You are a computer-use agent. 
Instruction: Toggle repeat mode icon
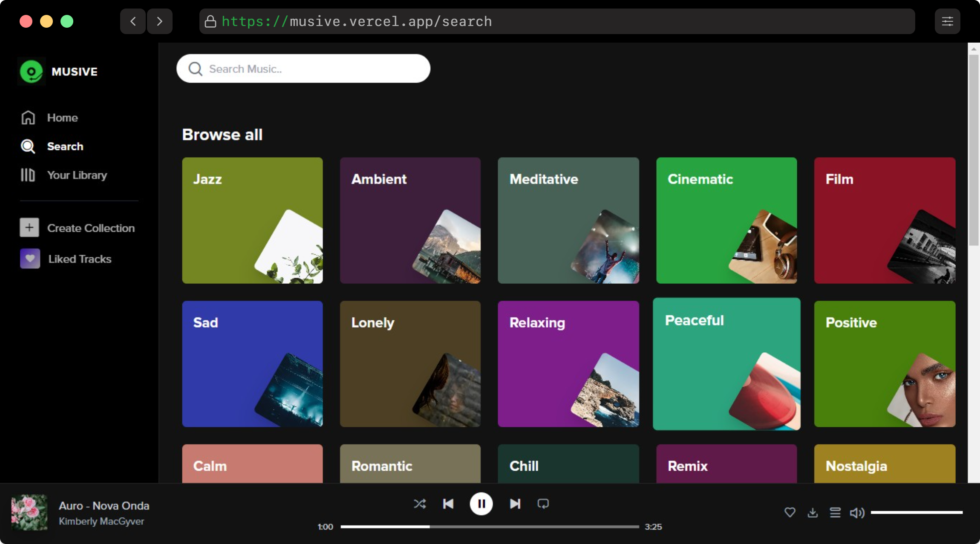click(543, 504)
